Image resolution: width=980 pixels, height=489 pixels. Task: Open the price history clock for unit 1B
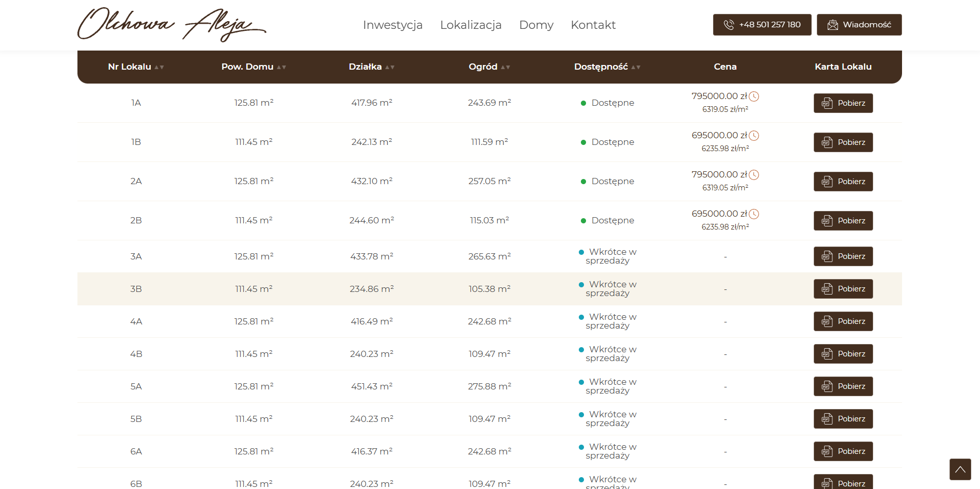click(754, 136)
